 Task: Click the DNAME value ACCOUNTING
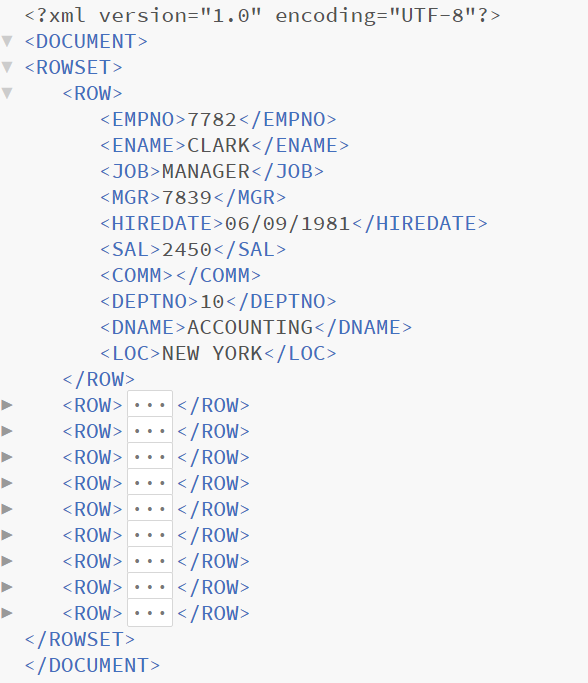point(250,328)
